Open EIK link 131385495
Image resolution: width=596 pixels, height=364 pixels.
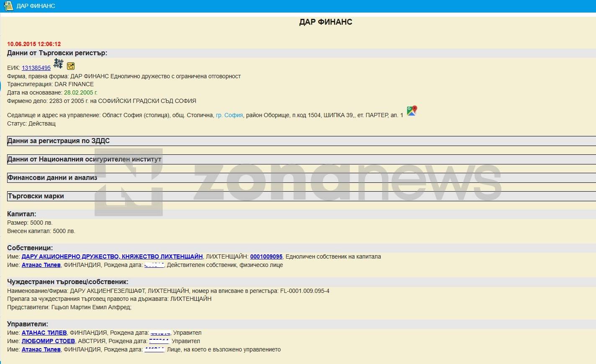pos(36,68)
